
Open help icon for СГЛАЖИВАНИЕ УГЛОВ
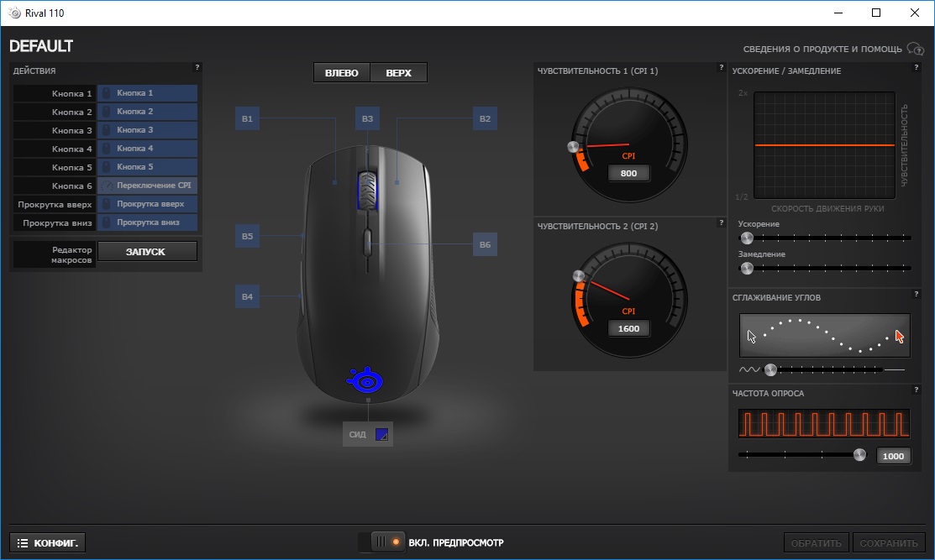click(x=916, y=294)
